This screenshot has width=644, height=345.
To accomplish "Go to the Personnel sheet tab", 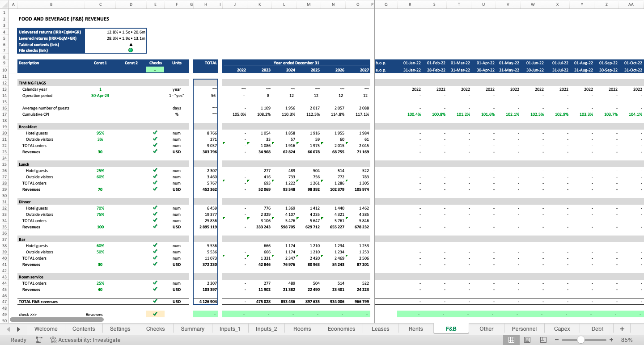I will [524, 329].
